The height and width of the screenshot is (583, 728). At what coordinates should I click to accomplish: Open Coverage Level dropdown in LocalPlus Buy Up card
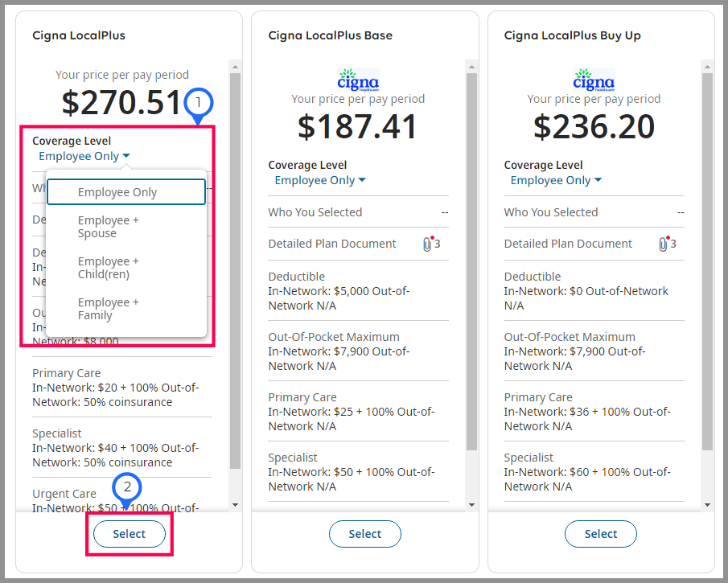pyautogui.click(x=556, y=181)
